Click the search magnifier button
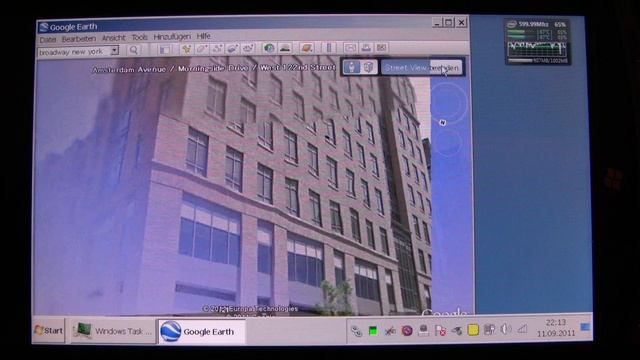Viewport: 640px width, 360px height. (x=133, y=50)
